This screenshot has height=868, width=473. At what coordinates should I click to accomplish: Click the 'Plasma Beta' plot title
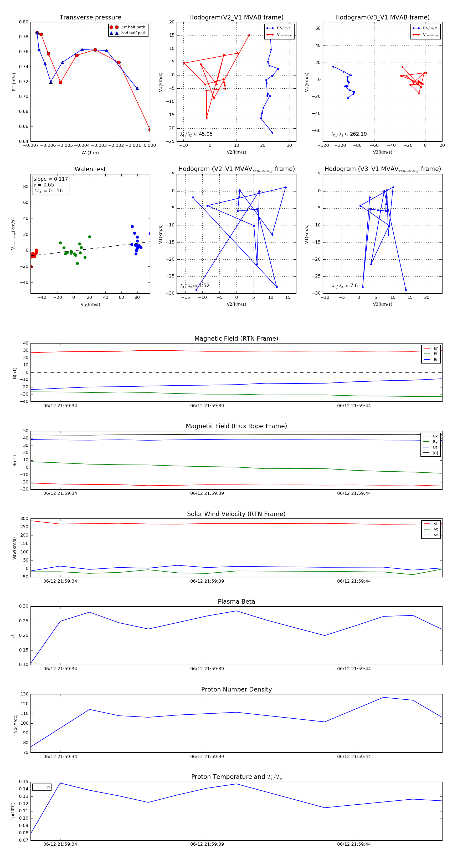[x=236, y=602]
